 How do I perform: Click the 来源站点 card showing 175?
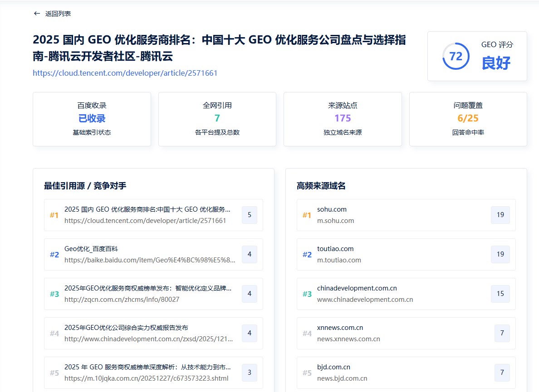point(343,119)
